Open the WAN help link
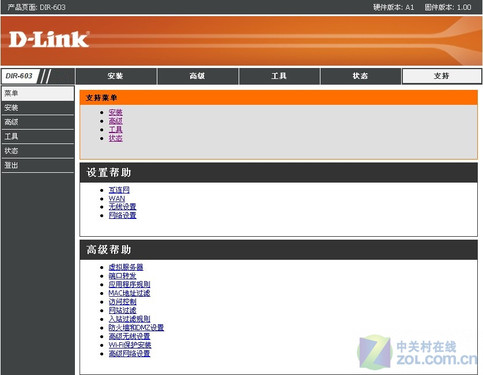The height and width of the screenshot is (375, 483). click(117, 199)
